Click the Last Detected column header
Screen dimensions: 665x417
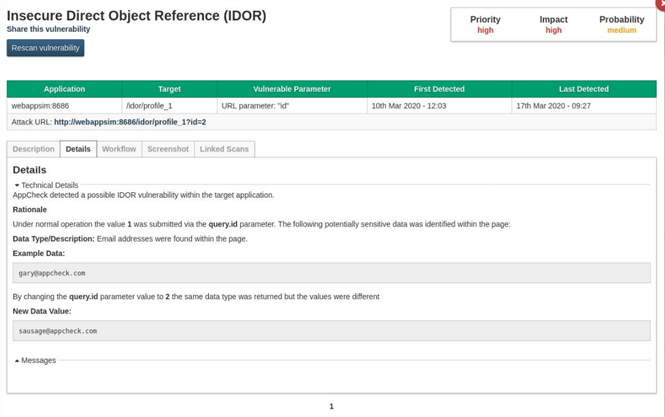click(x=584, y=89)
